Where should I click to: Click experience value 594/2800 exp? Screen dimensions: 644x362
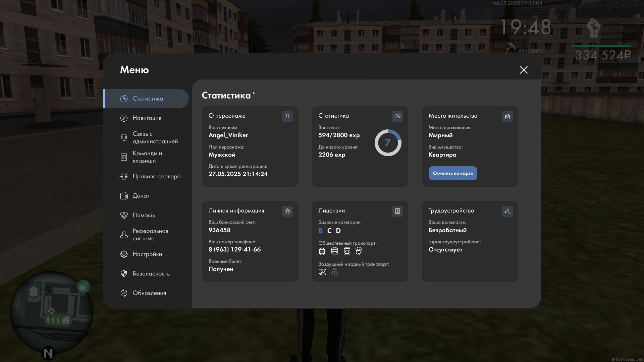pyautogui.click(x=339, y=135)
